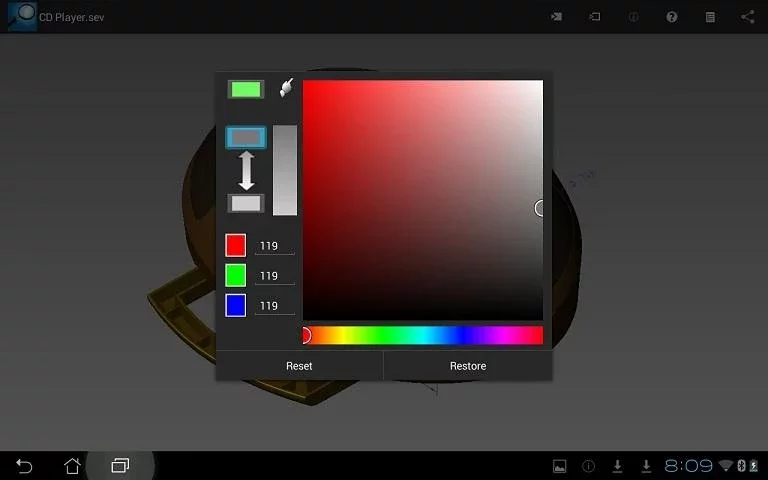Open the recent apps button

point(120,465)
